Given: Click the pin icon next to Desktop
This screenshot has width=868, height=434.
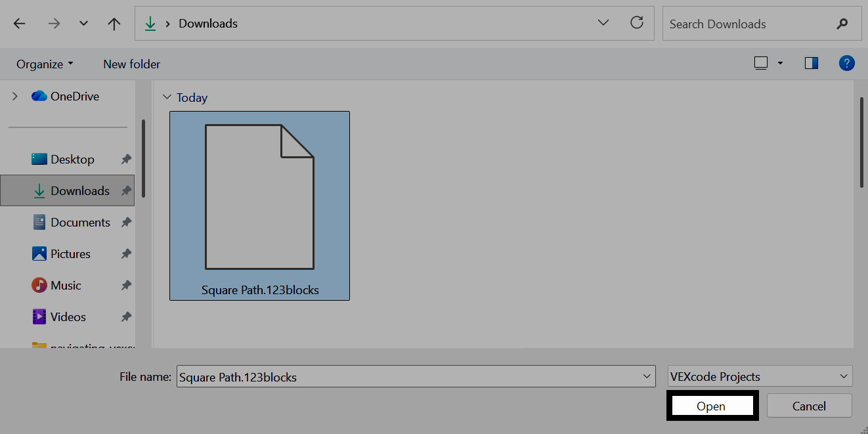Looking at the screenshot, I should click(126, 159).
